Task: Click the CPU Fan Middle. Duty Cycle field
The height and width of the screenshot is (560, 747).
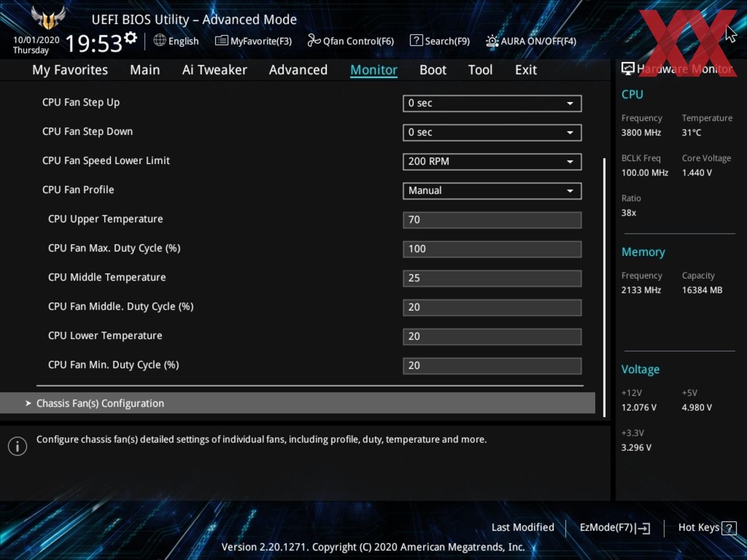Action: (x=492, y=307)
